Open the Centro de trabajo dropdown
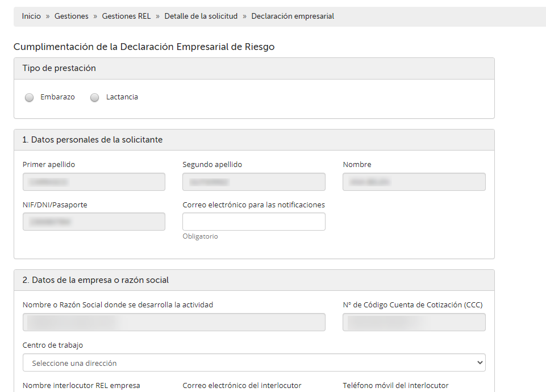 click(254, 362)
